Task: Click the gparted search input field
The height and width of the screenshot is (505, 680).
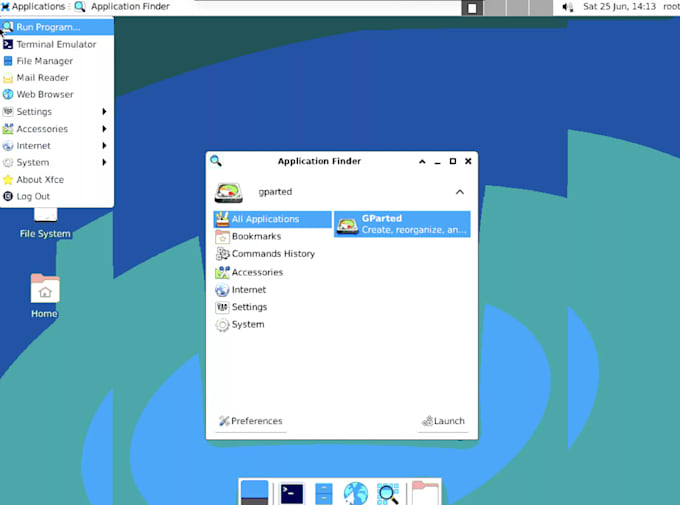Action: pyautogui.click(x=352, y=192)
